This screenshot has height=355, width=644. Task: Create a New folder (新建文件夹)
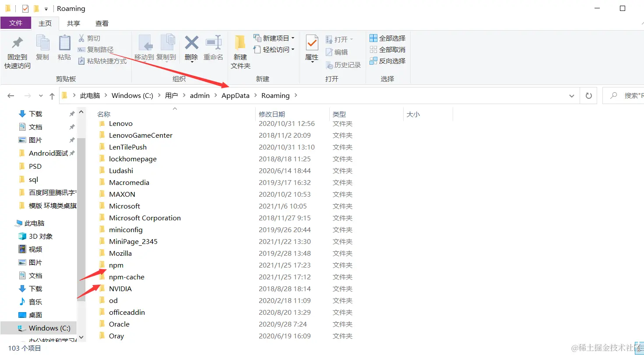240,52
